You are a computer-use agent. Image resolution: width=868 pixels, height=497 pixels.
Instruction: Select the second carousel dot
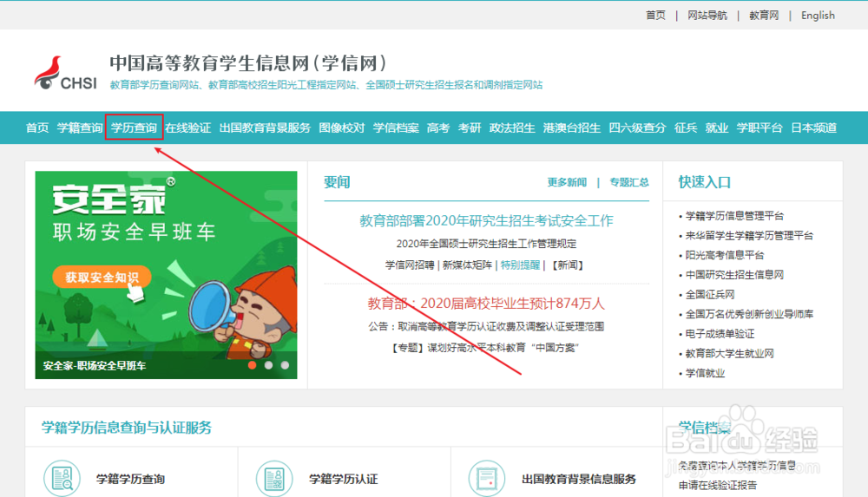click(268, 365)
